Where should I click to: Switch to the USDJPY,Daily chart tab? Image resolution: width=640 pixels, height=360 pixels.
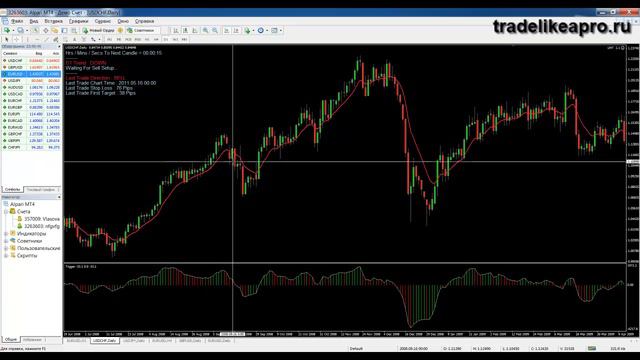click(134, 340)
